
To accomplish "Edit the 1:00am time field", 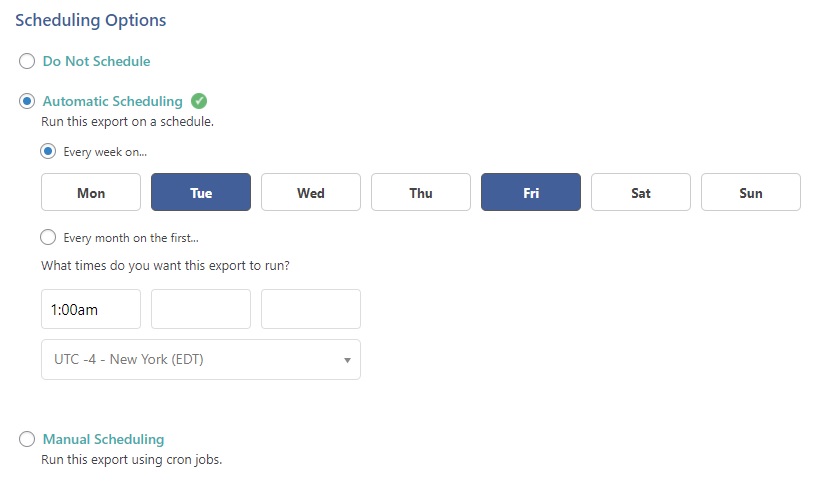I will click(91, 309).
